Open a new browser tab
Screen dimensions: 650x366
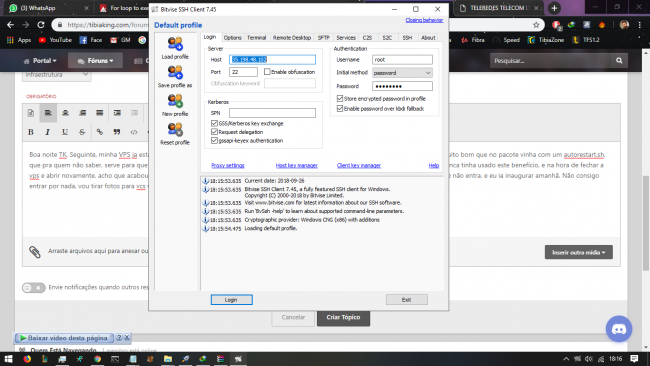554,8
